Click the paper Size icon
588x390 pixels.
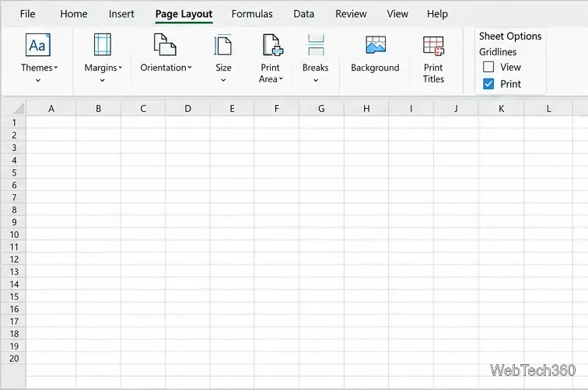click(223, 44)
